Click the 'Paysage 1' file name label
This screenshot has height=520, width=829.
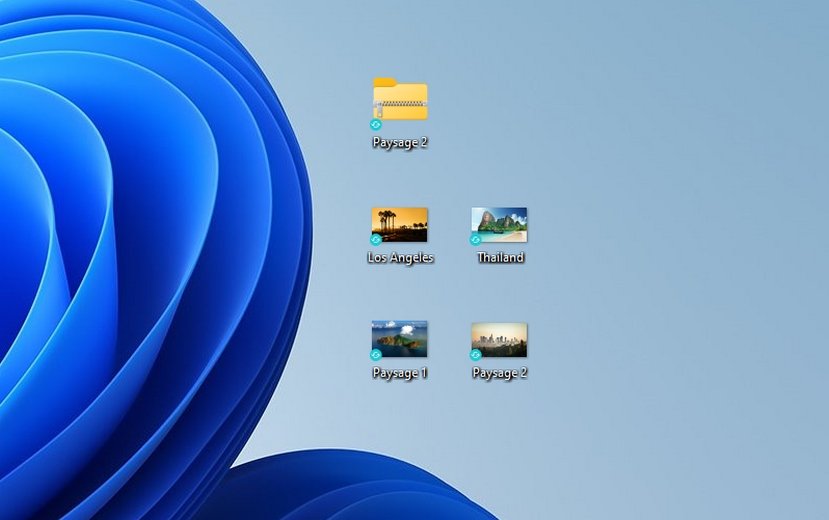tap(400, 373)
